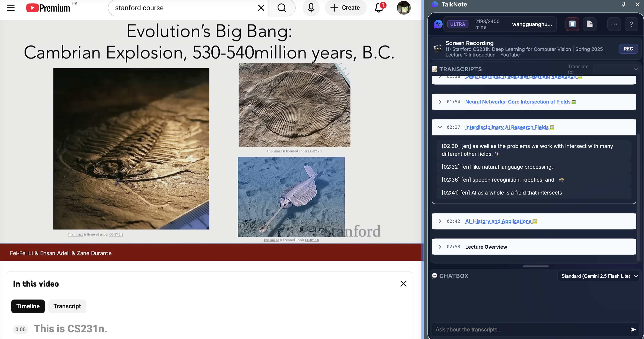The width and height of the screenshot is (644, 339).
Task: Select the Timeline tab
Action: coord(28,306)
